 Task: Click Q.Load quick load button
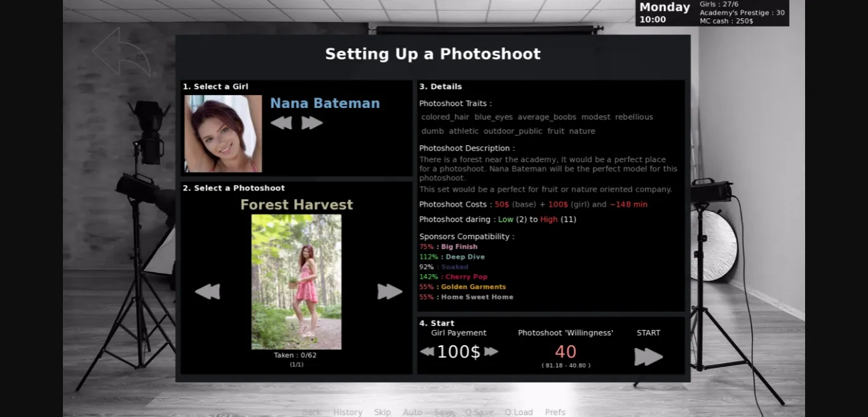pyautogui.click(x=519, y=412)
